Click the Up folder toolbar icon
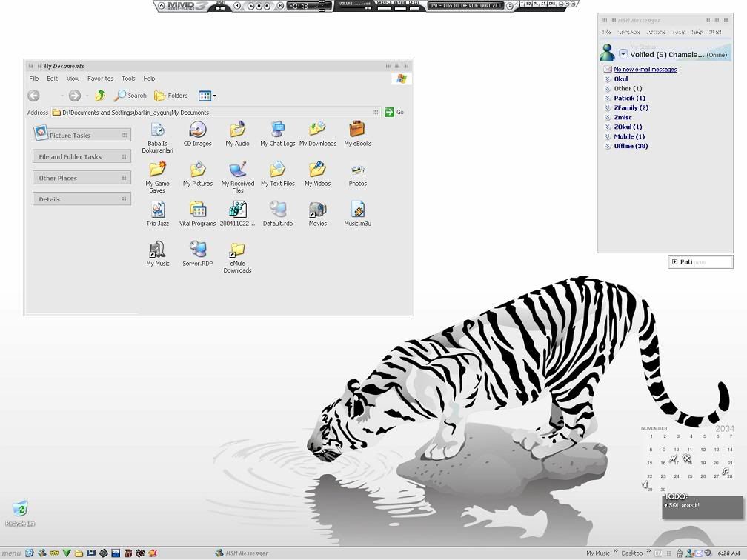Screen dimensions: 747x560 [x=100, y=96]
